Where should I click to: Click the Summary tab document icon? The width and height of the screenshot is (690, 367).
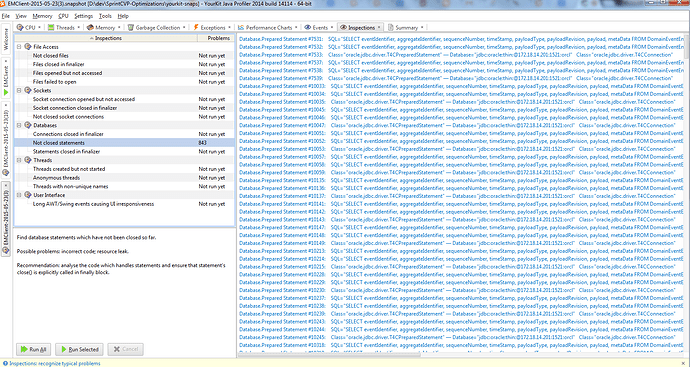tap(390, 27)
